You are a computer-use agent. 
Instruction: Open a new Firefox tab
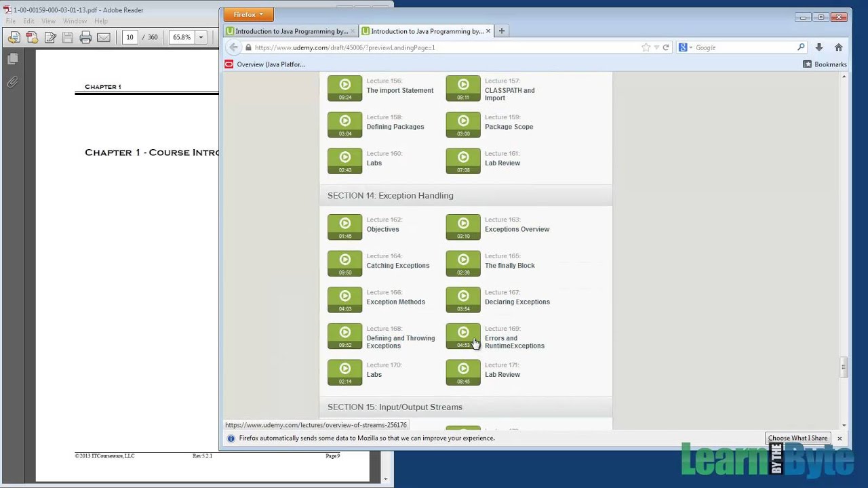click(x=502, y=30)
